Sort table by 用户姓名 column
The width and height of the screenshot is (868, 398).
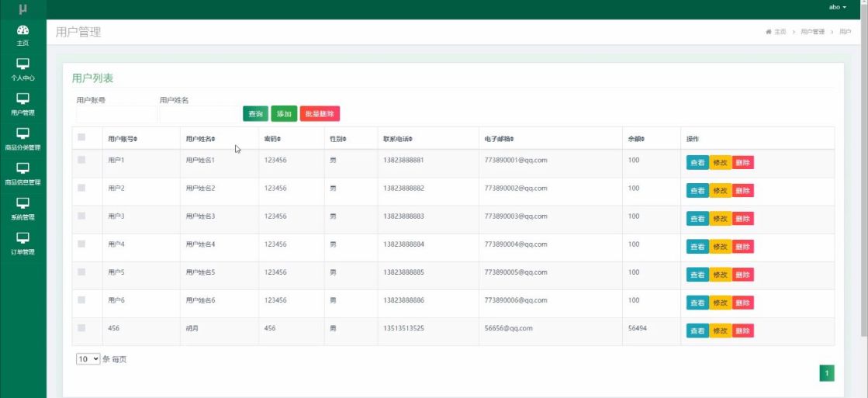[x=200, y=139]
